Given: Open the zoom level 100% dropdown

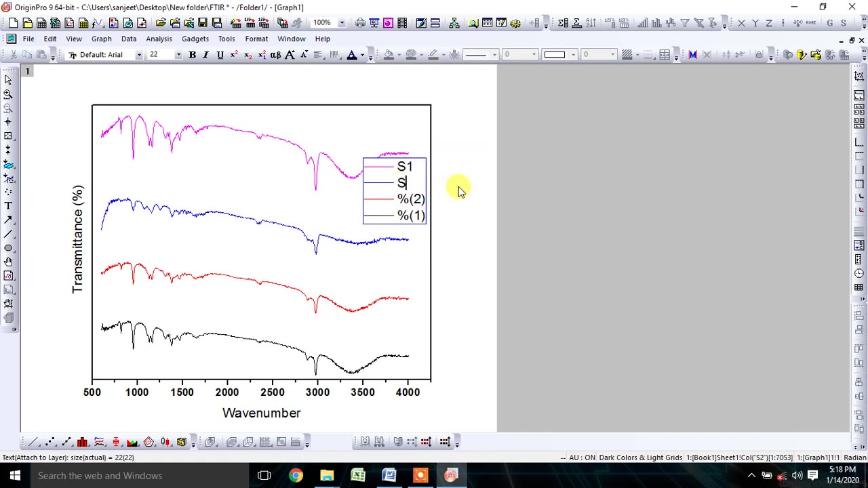Looking at the screenshot, I should pyautogui.click(x=342, y=23).
